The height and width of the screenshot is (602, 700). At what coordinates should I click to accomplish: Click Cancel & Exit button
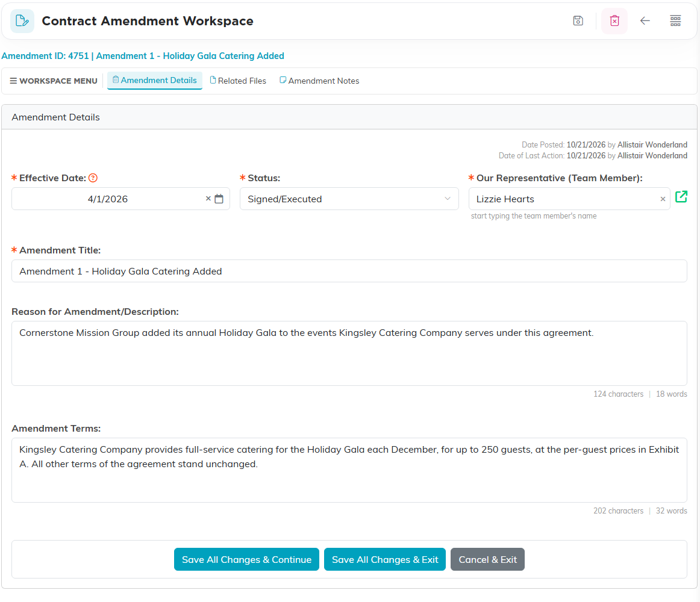[487, 559]
